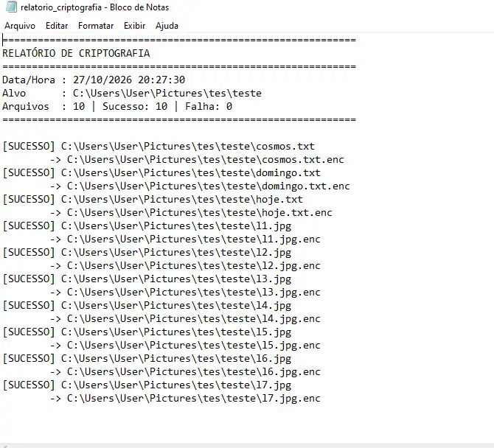The image size is (494, 448).
Task: Click the [SUCESSO] line for domingo.txt
Action: click(x=161, y=173)
